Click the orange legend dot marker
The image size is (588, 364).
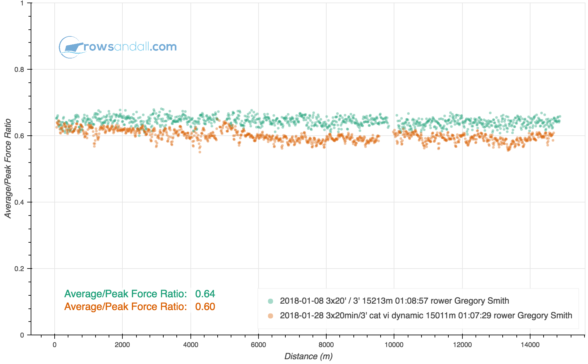tap(271, 316)
